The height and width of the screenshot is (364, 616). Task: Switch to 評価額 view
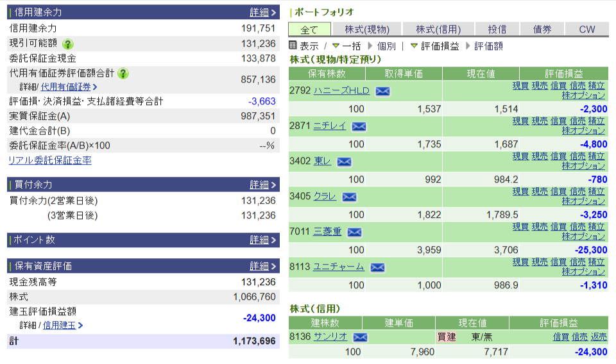[488, 46]
